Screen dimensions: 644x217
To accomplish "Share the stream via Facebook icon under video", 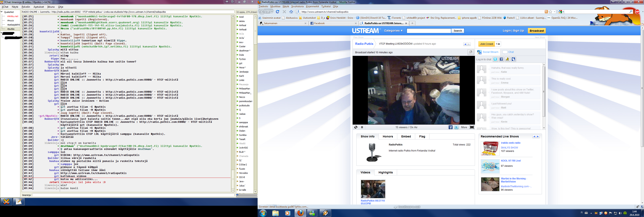I will coord(451,127).
